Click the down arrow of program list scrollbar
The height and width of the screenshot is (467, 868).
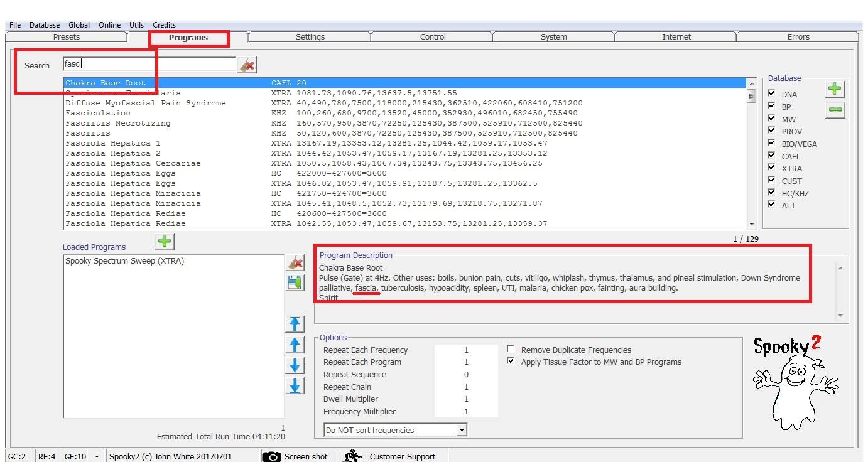point(752,224)
